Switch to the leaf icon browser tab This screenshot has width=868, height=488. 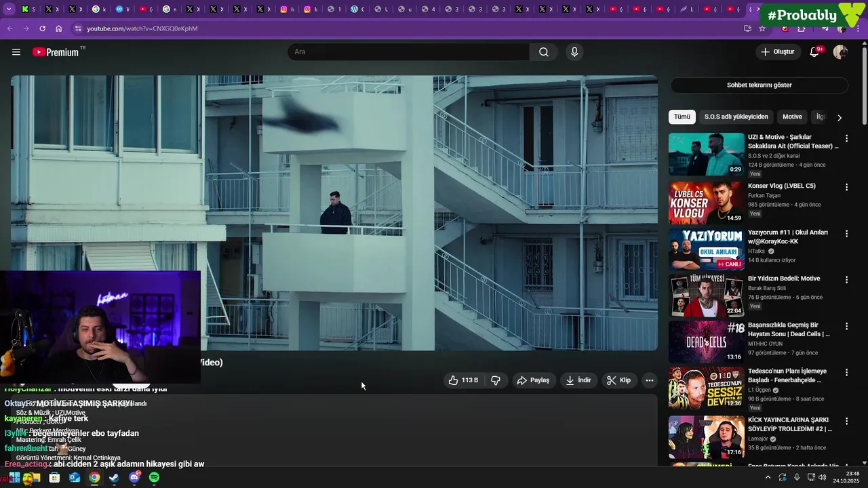click(687, 9)
